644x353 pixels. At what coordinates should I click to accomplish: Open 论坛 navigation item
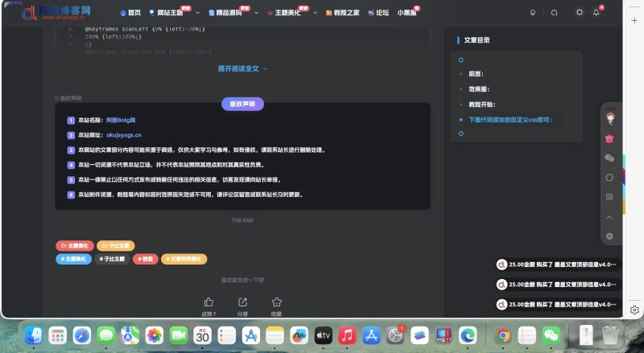378,13
